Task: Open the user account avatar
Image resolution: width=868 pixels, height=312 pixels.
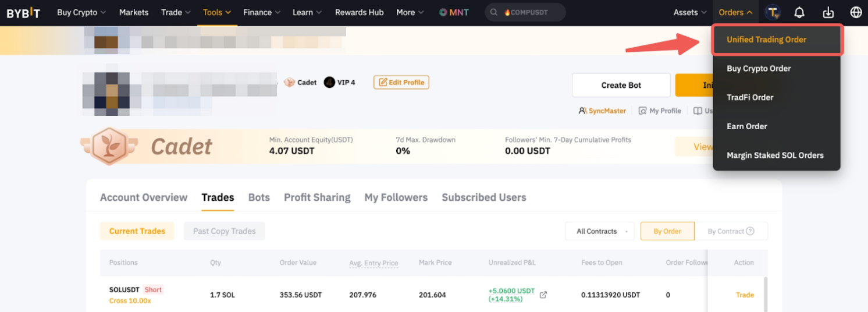Action: (773, 12)
